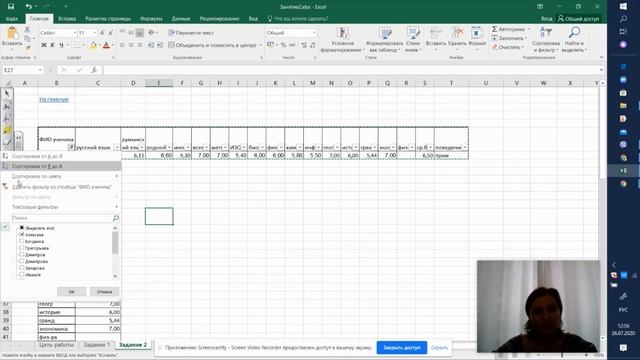Check the Богданов filter checkbox
Image resolution: width=640 pixels, height=360 pixels.
pos(22,241)
